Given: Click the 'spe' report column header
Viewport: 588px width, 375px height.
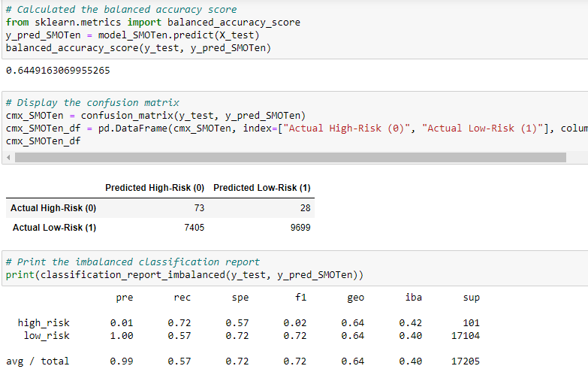Looking at the screenshot, I should click(x=240, y=298).
